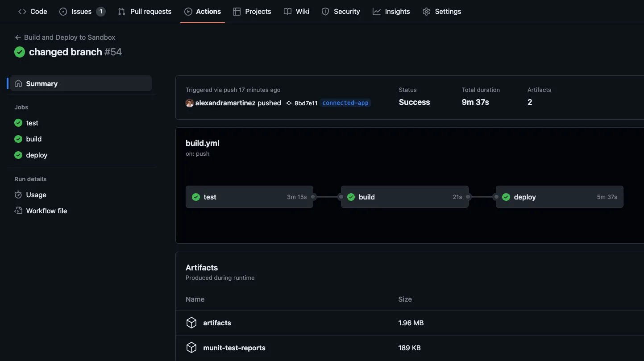Open commit 8bd7e11
Viewport: 644px width, 361px height.
[x=306, y=103]
